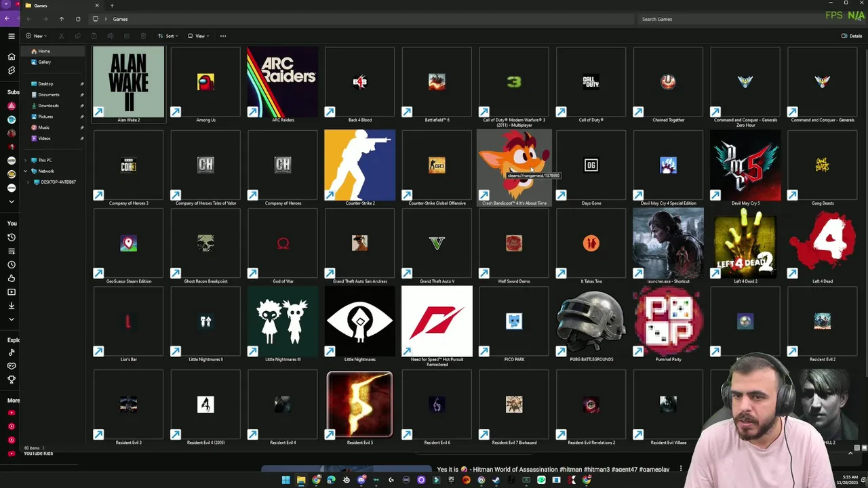Select the Days Gone shortcut
Image resolution: width=868 pixels, height=488 pixels.
coord(591,168)
